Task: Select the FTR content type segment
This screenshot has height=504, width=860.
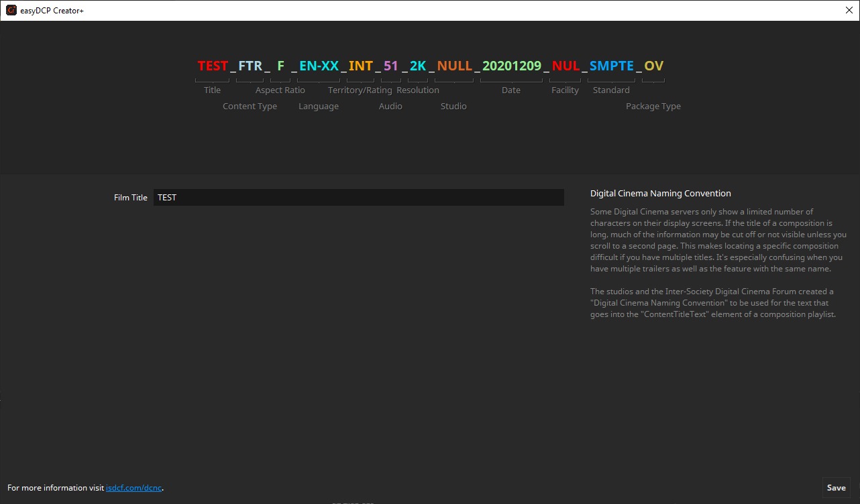Action: (250, 66)
